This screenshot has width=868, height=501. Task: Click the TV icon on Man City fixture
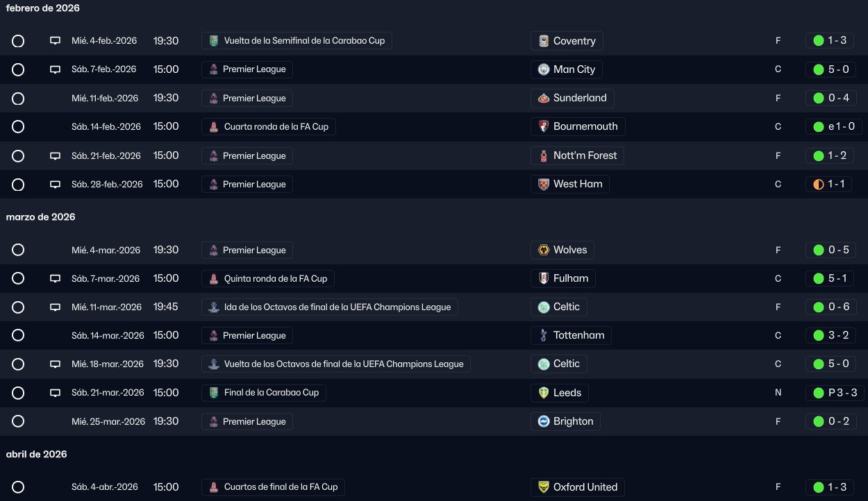click(56, 69)
